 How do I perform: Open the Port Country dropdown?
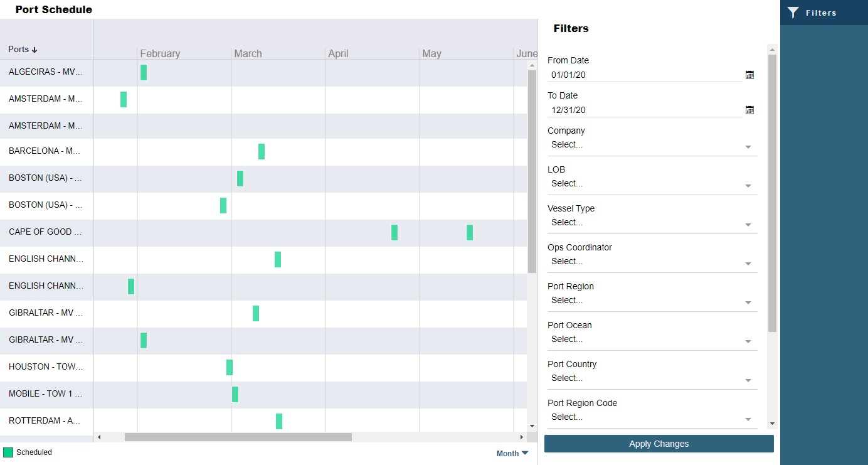tap(748, 380)
